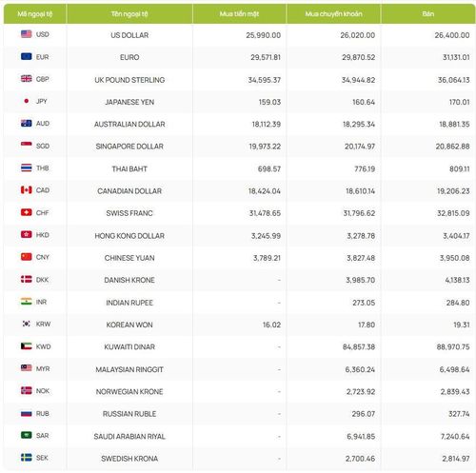Select the 'Bán' column header
This screenshot has height=473, width=476.
[x=428, y=14]
